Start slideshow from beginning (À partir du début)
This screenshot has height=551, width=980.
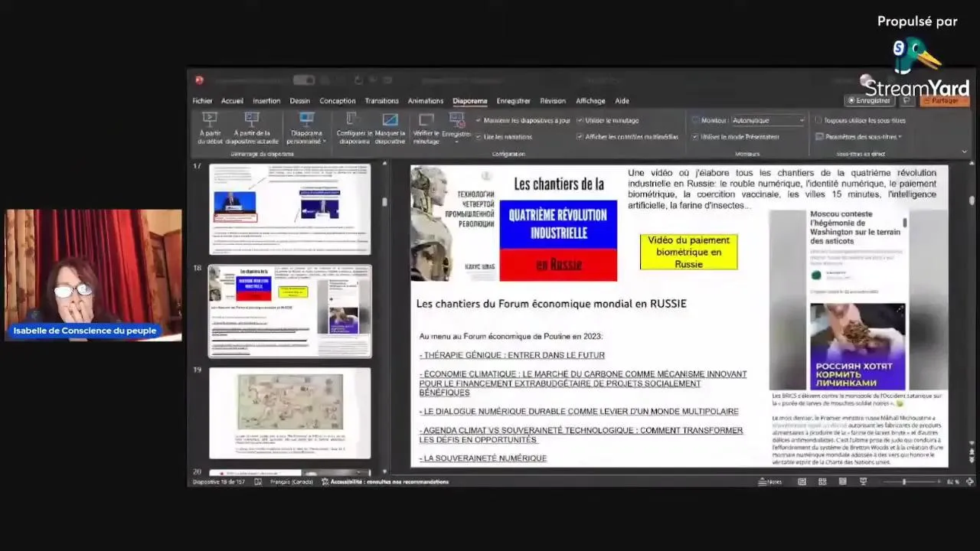[x=210, y=128]
